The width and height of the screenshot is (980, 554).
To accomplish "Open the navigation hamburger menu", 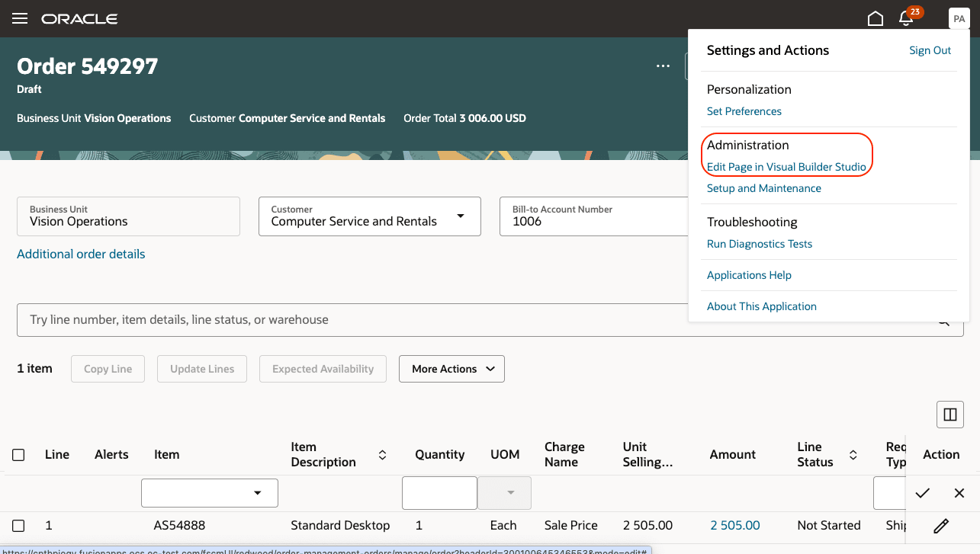I will click(x=19, y=18).
